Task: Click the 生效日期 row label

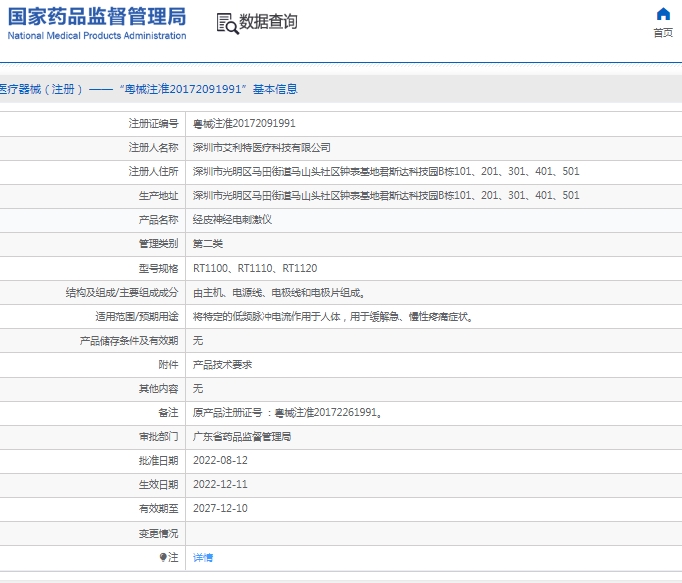Action: [x=159, y=484]
